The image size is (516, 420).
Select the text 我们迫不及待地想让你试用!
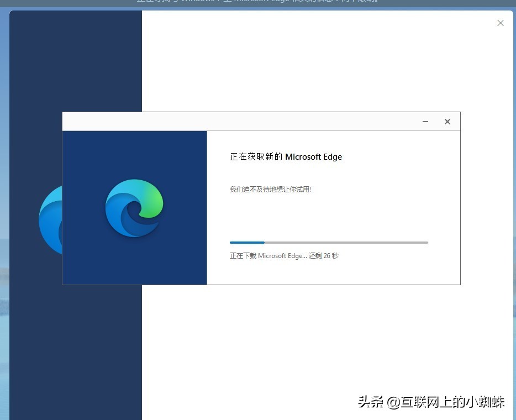point(270,189)
